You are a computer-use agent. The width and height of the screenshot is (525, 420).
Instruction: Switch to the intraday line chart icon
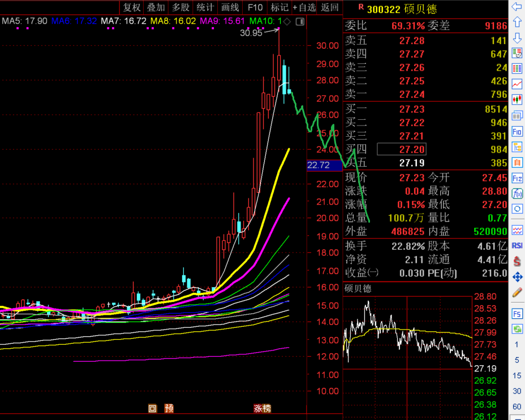pos(517,84)
